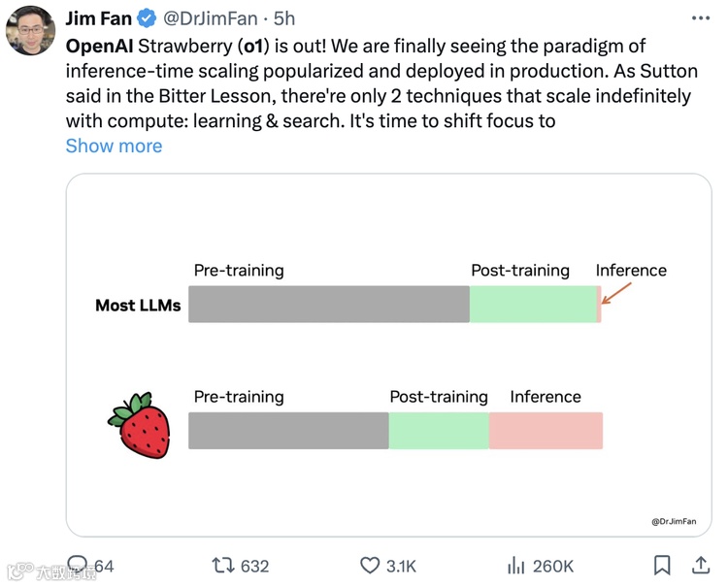Like the tweet with the heart icon
728x587 pixels.
tap(370, 565)
